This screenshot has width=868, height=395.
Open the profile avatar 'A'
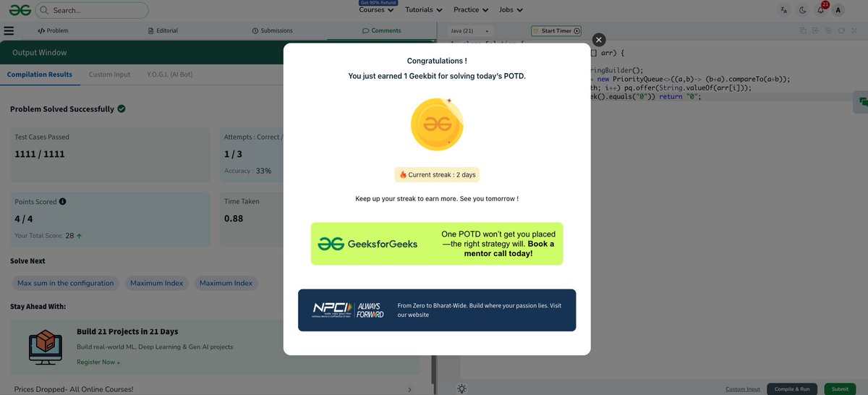tap(838, 10)
